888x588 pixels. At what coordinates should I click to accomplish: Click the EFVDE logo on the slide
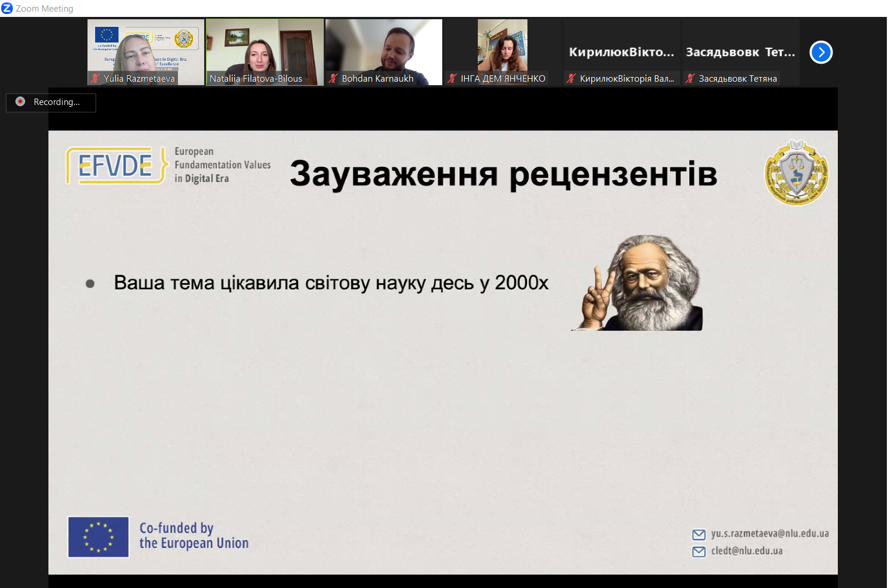[116, 165]
